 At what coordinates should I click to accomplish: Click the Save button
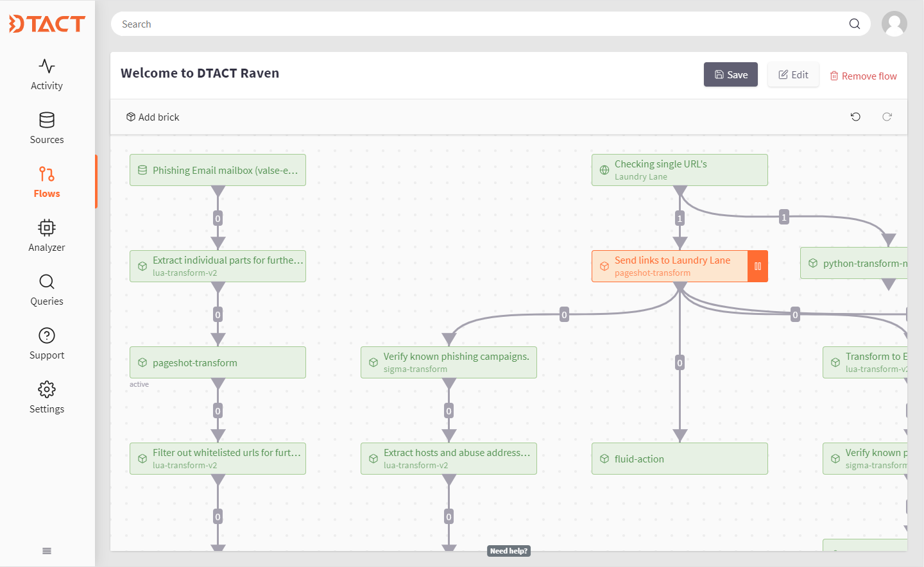coord(730,74)
